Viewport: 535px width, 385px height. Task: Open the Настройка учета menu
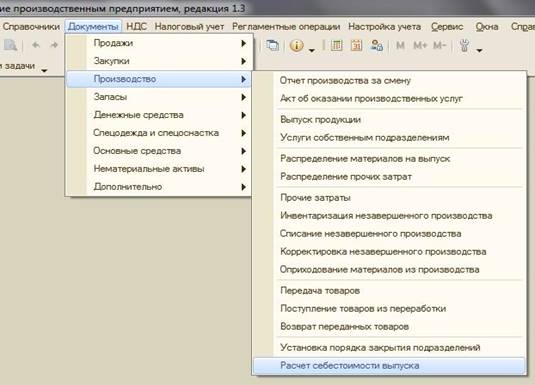pos(385,27)
